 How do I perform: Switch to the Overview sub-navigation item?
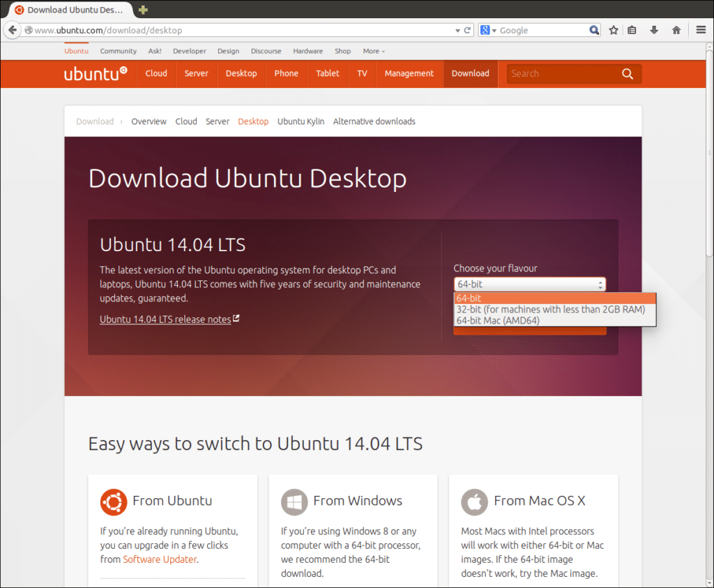[149, 121]
